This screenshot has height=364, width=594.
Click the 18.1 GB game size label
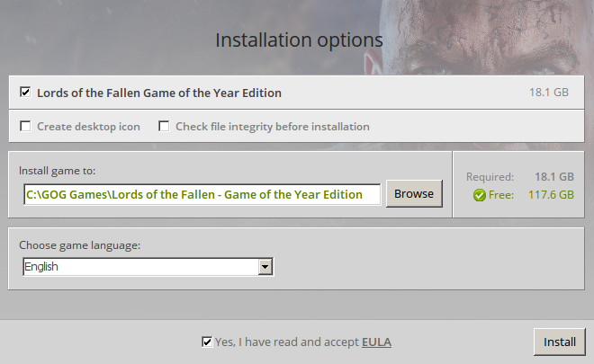coord(549,93)
